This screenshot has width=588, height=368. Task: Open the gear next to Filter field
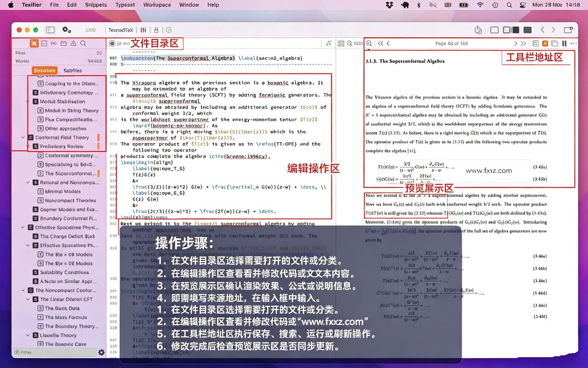[101, 352]
